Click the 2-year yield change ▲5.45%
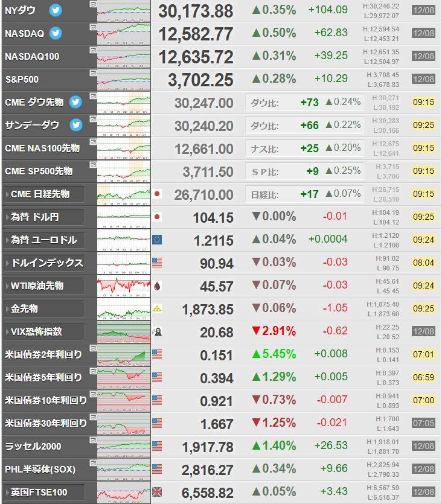The height and width of the screenshot is (504, 442). [x=274, y=354]
